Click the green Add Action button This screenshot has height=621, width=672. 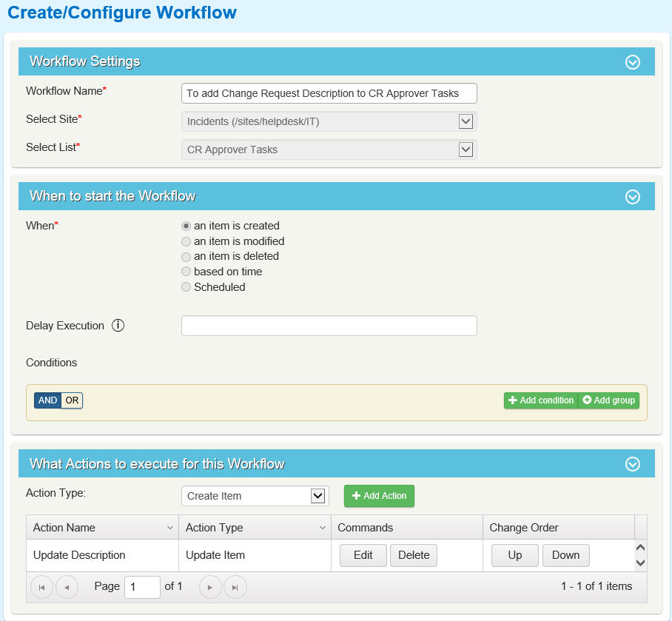click(379, 496)
